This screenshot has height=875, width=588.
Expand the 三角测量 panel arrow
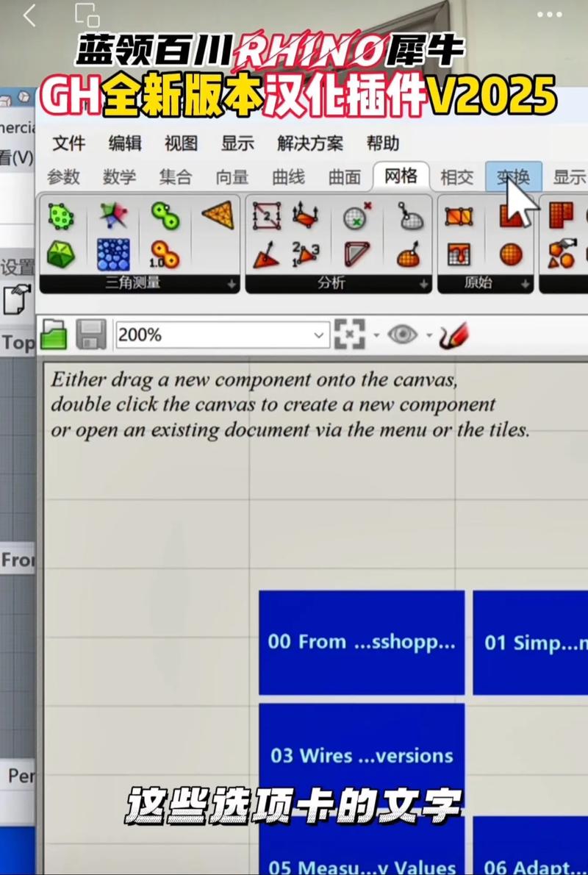tap(232, 284)
